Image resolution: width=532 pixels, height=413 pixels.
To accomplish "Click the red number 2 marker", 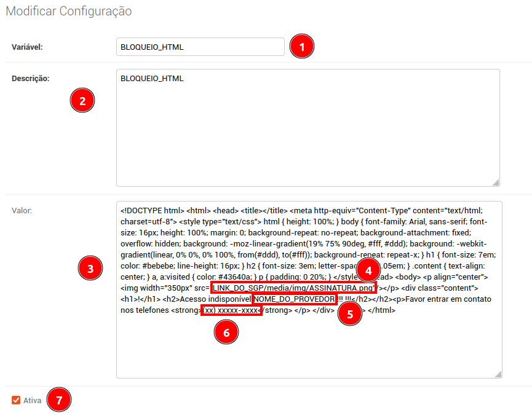I will coord(82,101).
